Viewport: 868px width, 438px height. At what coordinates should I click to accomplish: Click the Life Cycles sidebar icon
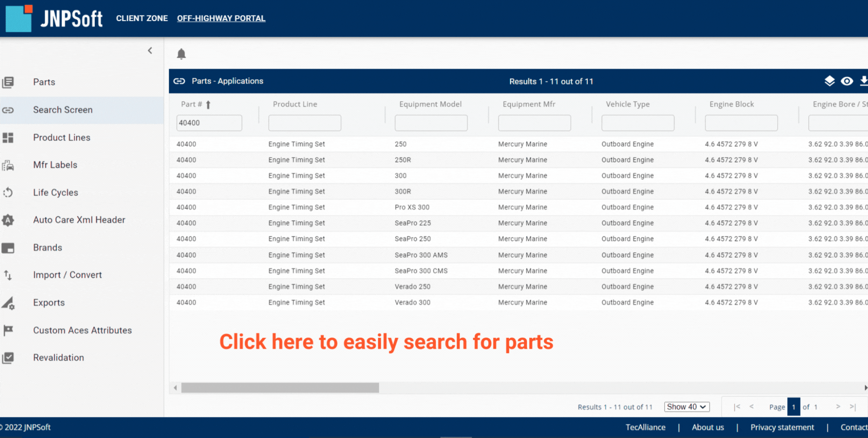click(x=8, y=192)
